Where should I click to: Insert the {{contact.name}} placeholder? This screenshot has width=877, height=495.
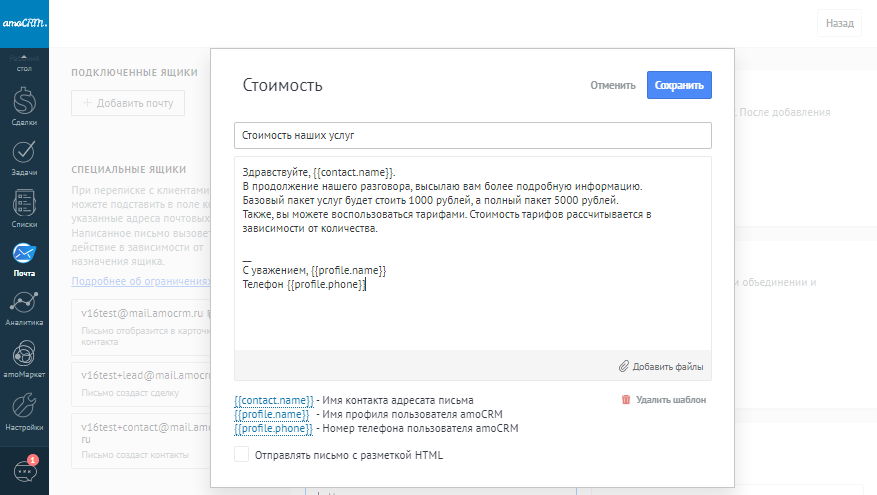273,400
